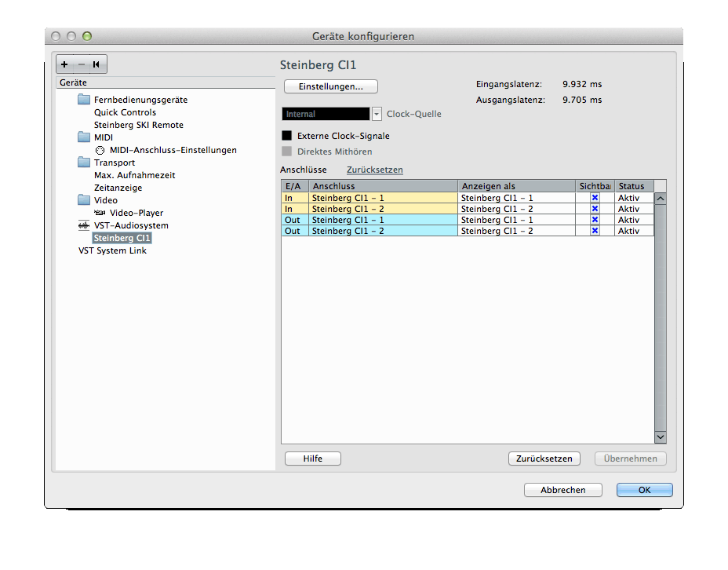Click Anzeigen als cell for In CI1 - 1
This screenshot has height=570, width=728.
pyautogui.click(x=517, y=197)
